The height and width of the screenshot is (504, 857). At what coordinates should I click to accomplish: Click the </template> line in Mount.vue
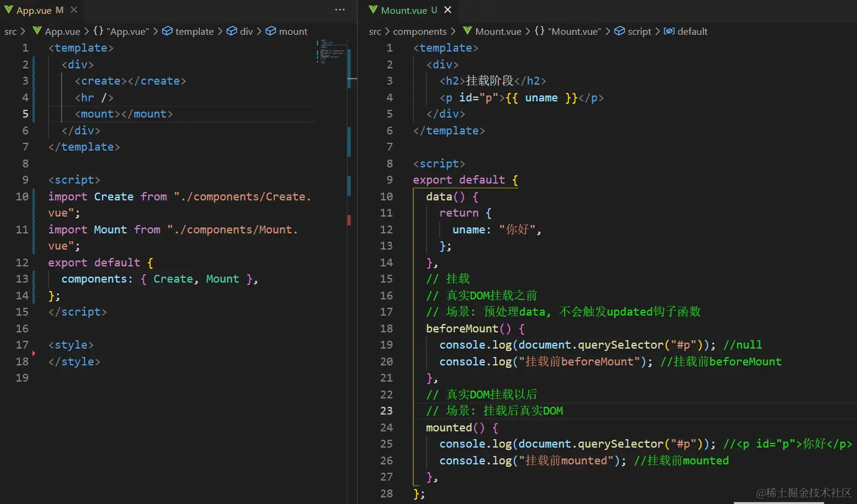click(449, 130)
